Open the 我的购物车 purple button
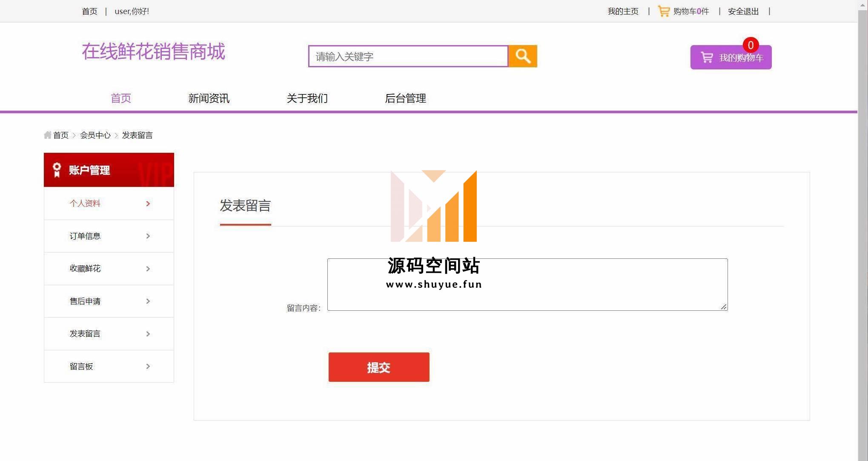This screenshot has height=461, width=868. click(x=731, y=57)
